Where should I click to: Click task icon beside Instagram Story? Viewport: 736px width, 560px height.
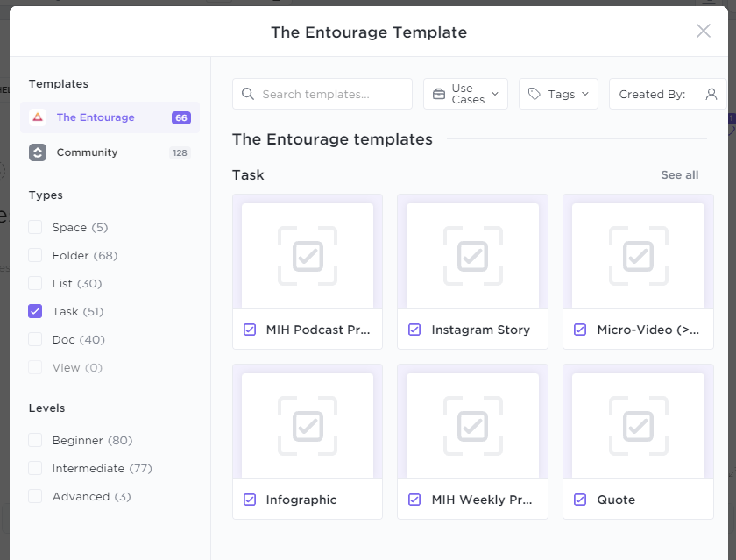(x=414, y=330)
